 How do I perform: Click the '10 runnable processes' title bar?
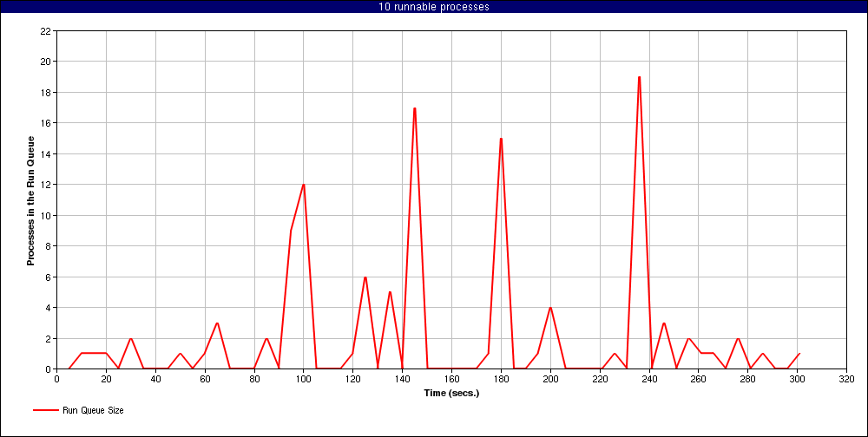coord(434,7)
